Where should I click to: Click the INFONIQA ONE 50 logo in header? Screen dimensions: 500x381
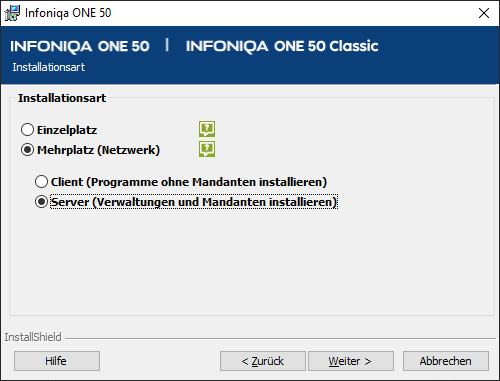pos(80,46)
